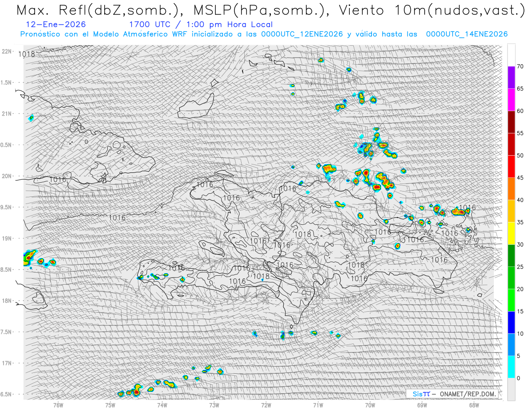Click the colorbar value label "60"

520,111
